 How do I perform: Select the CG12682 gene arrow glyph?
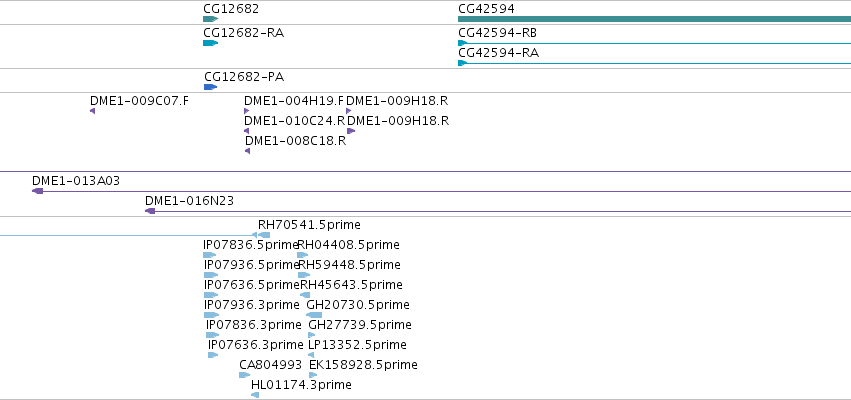coord(211,19)
